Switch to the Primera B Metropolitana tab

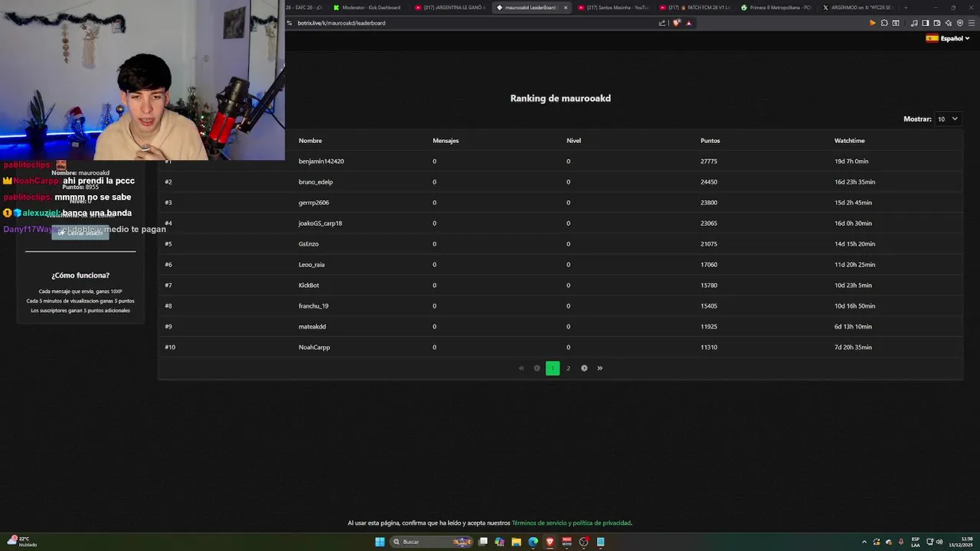coord(776,8)
